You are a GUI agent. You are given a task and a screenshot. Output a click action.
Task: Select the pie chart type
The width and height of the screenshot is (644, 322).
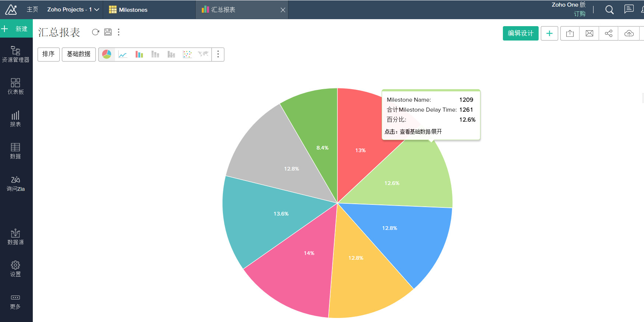tap(107, 55)
